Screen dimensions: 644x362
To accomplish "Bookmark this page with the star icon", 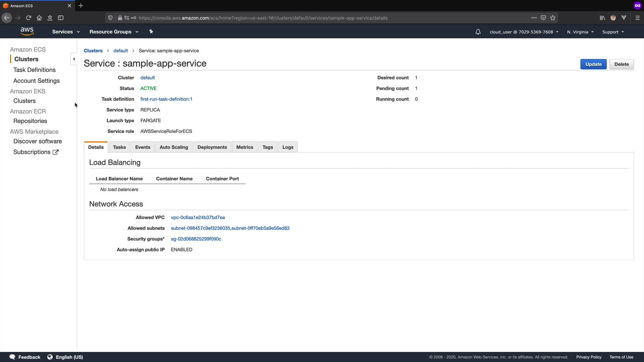I will click(553, 18).
